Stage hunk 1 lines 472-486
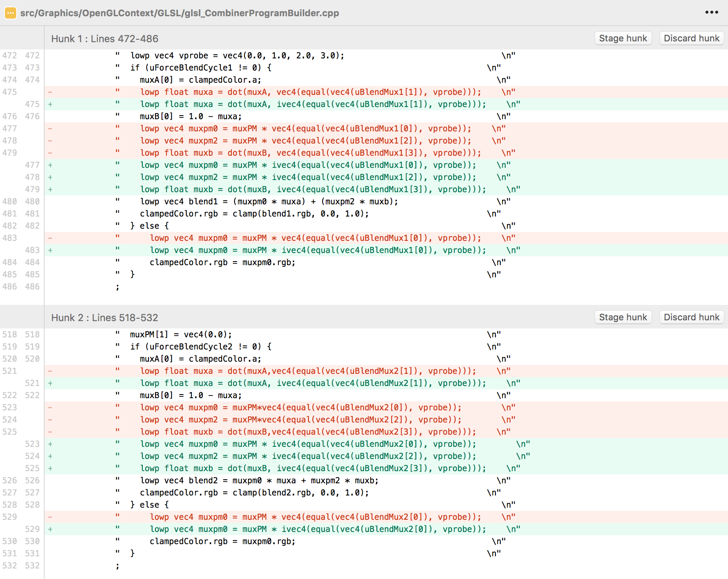This screenshot has height=579, width=728. [623, 38]
